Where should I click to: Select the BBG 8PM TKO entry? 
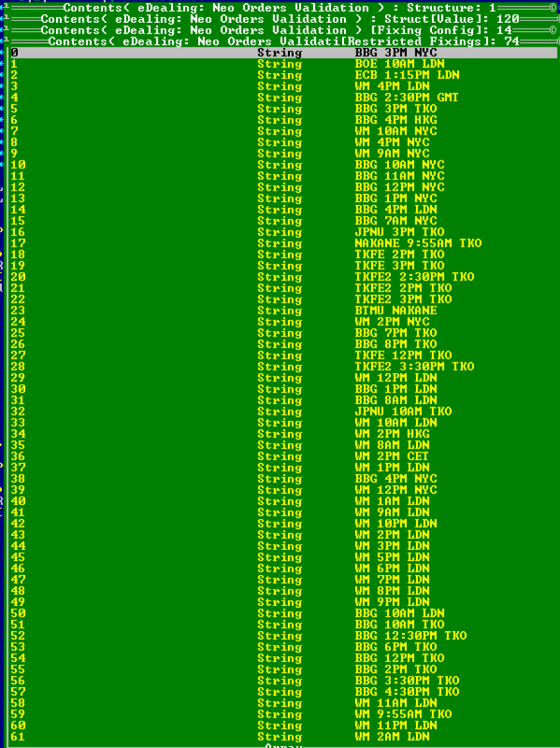(x=396, y=344)
